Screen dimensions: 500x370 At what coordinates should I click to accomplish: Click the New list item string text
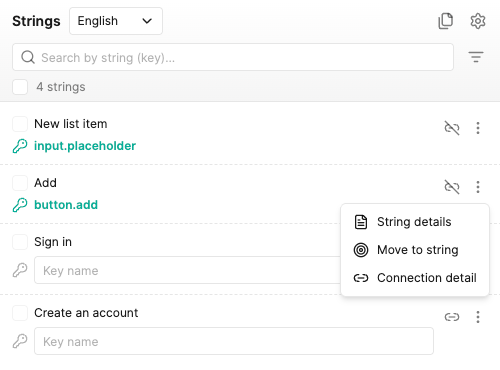pyautogui.click(x=71, y=124)
